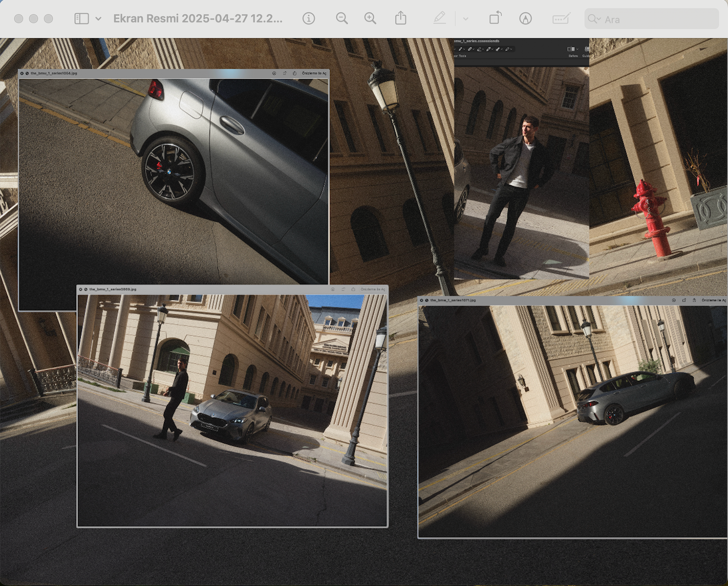Click the zoom in magnifier icon

tap(370, 19)
